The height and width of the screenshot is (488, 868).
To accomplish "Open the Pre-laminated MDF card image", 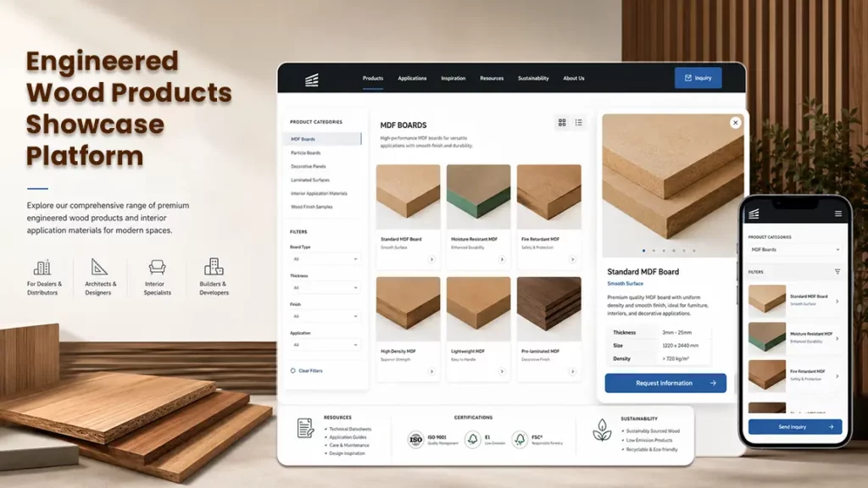I will point(548,308).
